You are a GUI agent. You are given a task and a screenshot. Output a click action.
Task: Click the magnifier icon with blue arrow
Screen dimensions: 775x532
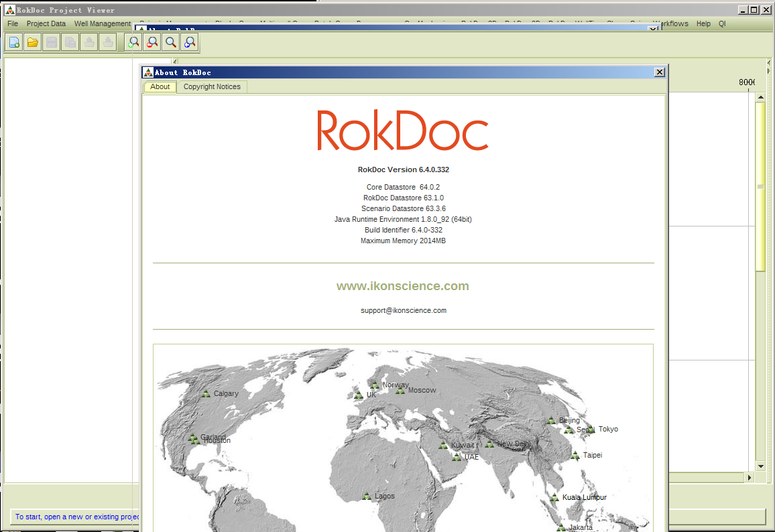[190, 42]
